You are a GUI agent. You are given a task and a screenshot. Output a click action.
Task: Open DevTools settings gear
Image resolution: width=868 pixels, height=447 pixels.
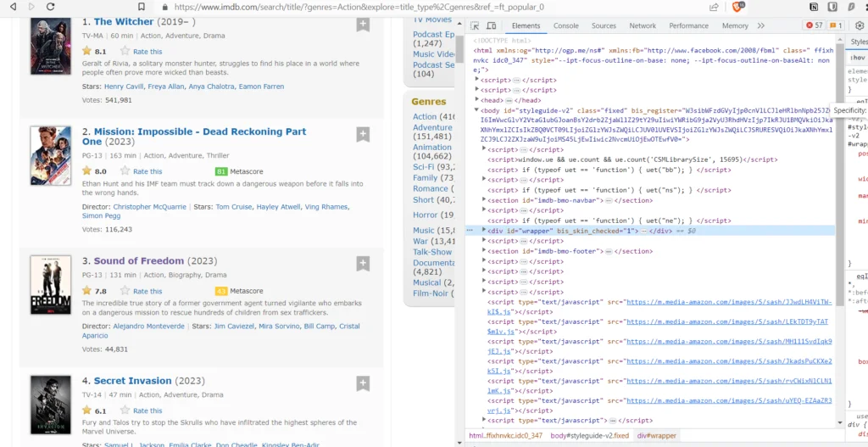(860, 25)
